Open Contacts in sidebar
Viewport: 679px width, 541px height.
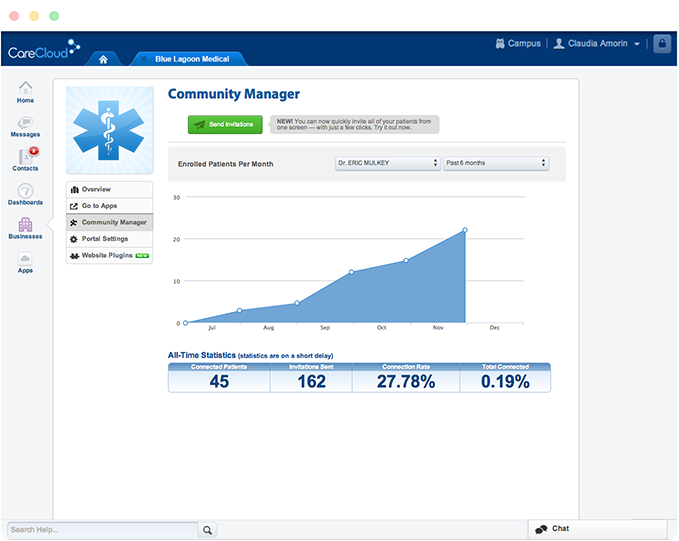(x=25, y=159)
